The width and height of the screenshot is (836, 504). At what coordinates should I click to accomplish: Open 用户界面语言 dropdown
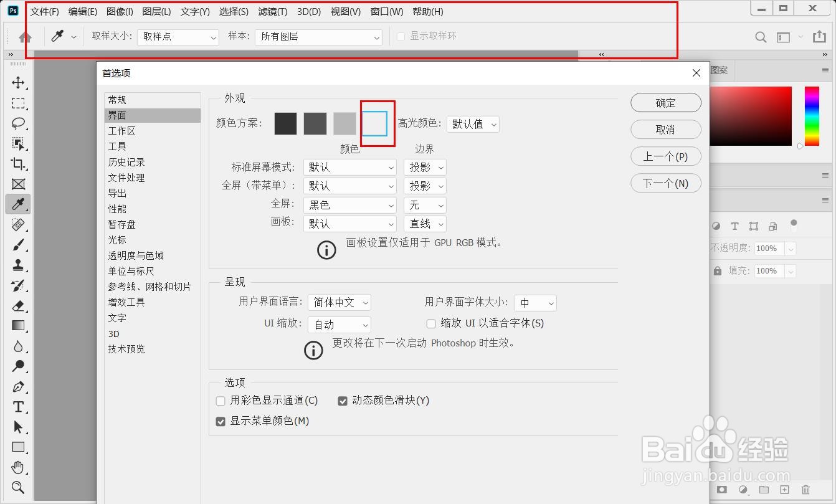pos(340,302)
